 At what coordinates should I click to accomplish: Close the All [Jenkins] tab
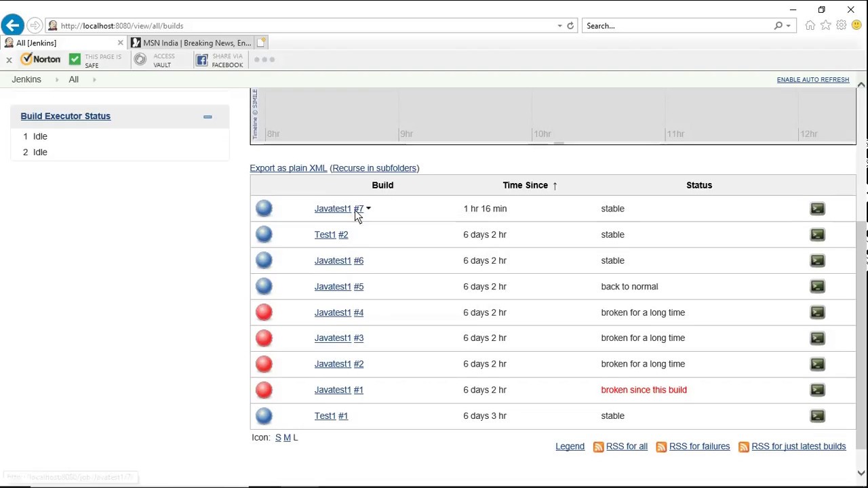click(x=120, y=43)
